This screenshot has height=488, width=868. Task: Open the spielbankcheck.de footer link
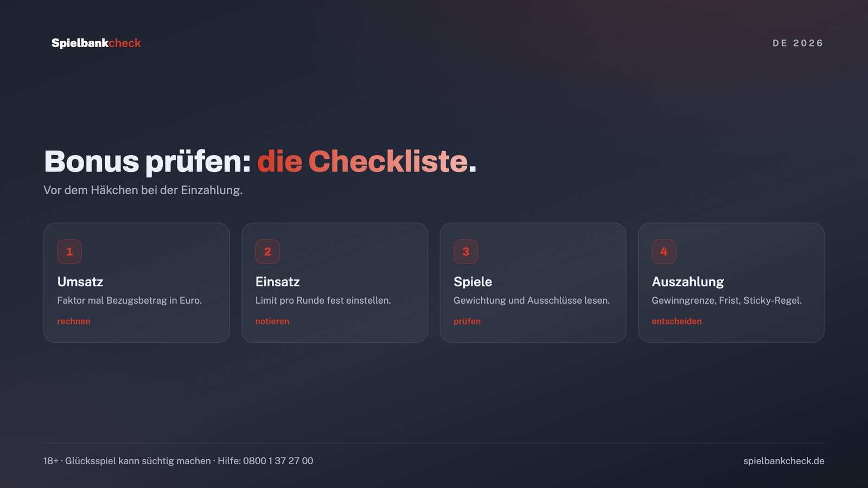point(784,461)
